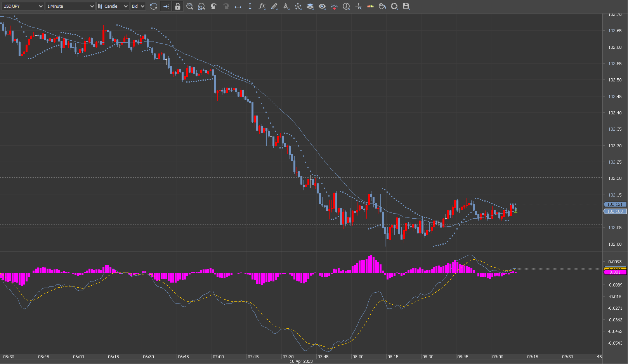Open the layers stack icon
628x364 pixels.
[x=310, y=6]
